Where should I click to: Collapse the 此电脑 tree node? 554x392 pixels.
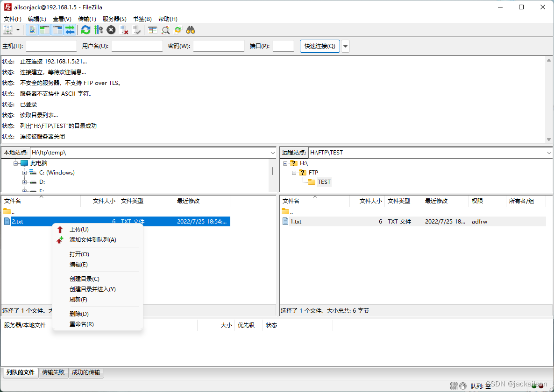[x=15, y=163]
